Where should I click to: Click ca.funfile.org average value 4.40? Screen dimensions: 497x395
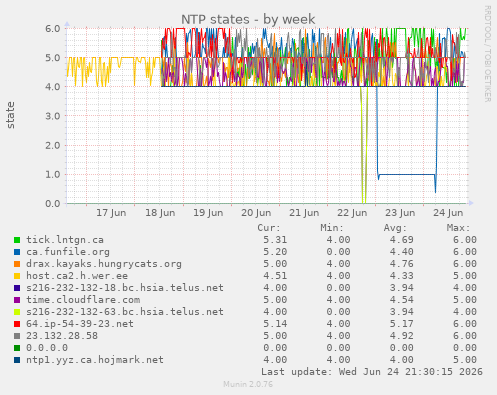pyautogui.click(x=401, y=252)
